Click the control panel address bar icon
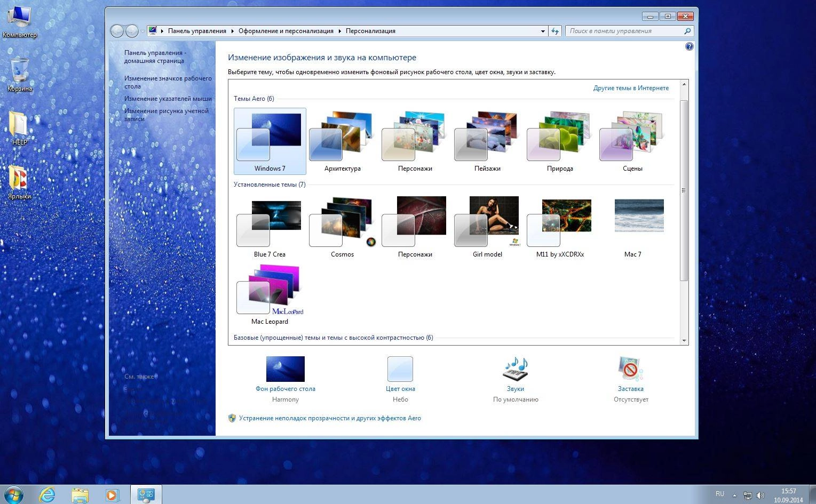Image resolution: width=816 pixels, height=504 pixels. [x=153, y=31]
